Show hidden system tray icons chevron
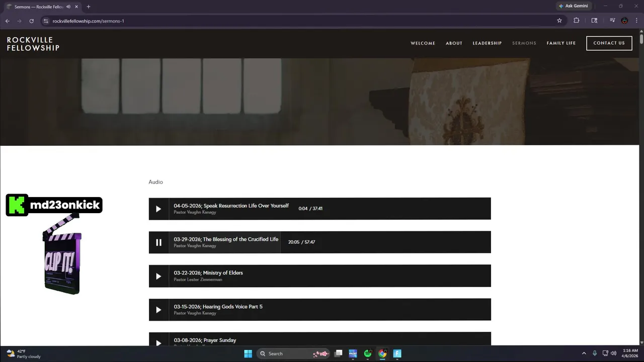Viewport: 644px width, 362px height. [x=584, y=353]
